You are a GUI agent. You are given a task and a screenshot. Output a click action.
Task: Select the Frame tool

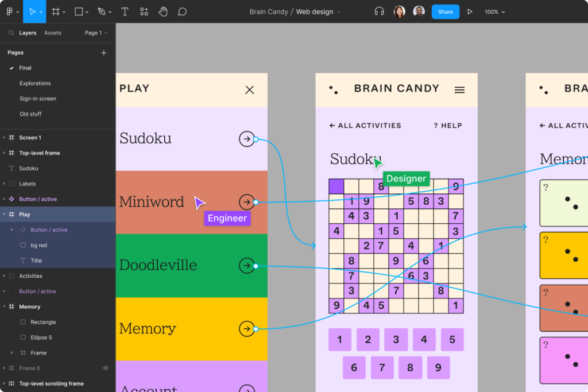coord(56,11)
